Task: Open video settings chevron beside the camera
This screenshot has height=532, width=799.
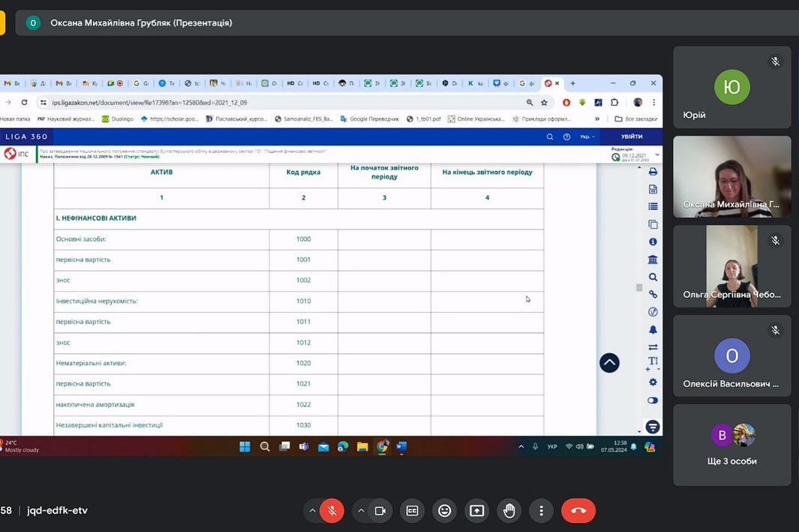Action: (361, 511)
